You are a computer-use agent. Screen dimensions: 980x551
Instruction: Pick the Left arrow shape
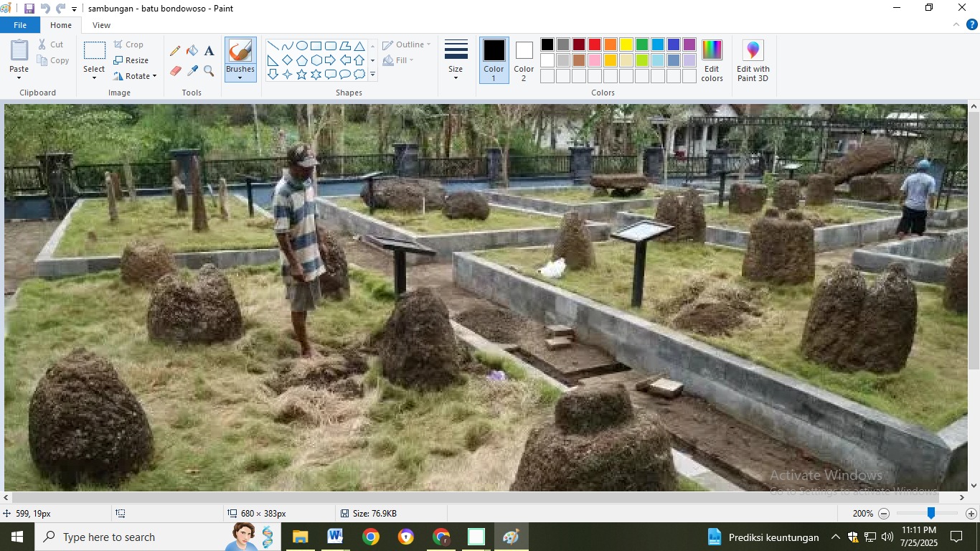point(345,60)
